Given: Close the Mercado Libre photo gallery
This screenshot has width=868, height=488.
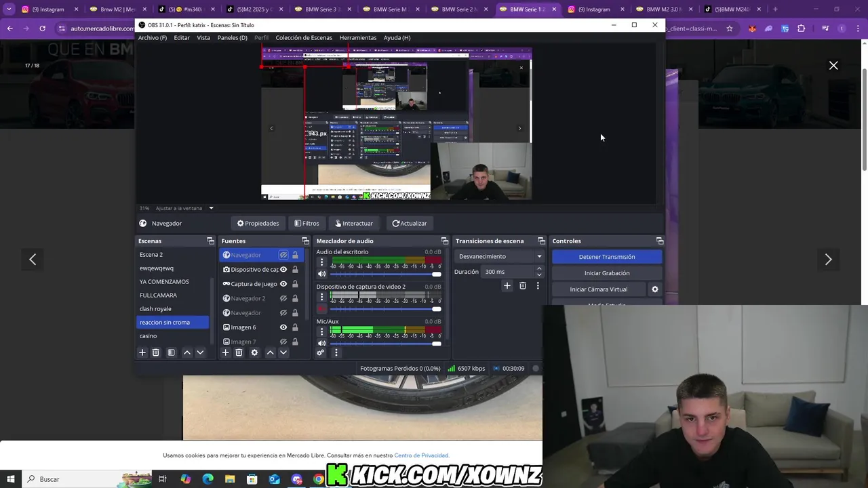Looking at the screenshot, I should 833,66.
